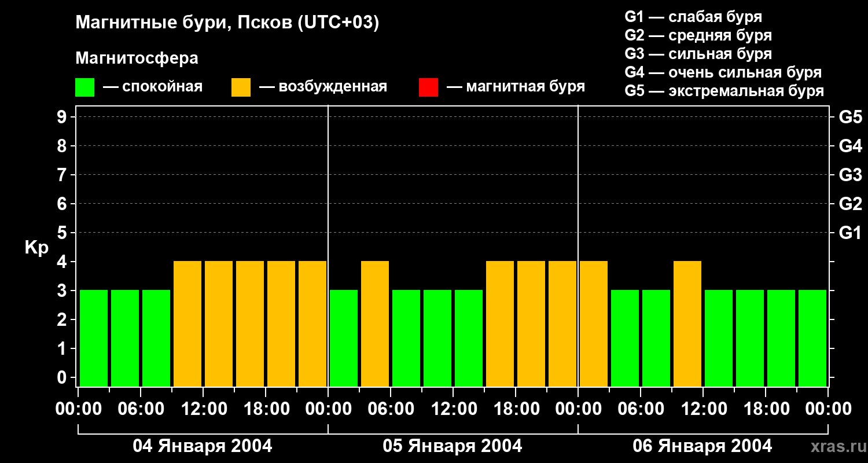Screen dimensions: 868x463
Task: Click the 9 value on the Kp axis
Action: 62,117
